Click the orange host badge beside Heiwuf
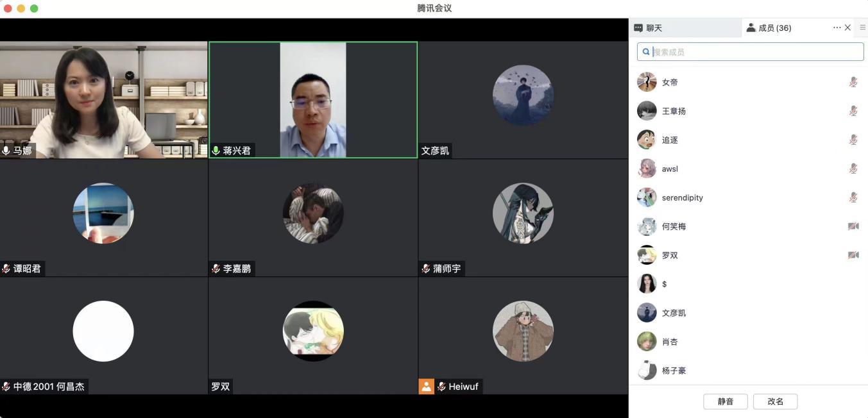868x418 pixels. [x=426, y=387]
